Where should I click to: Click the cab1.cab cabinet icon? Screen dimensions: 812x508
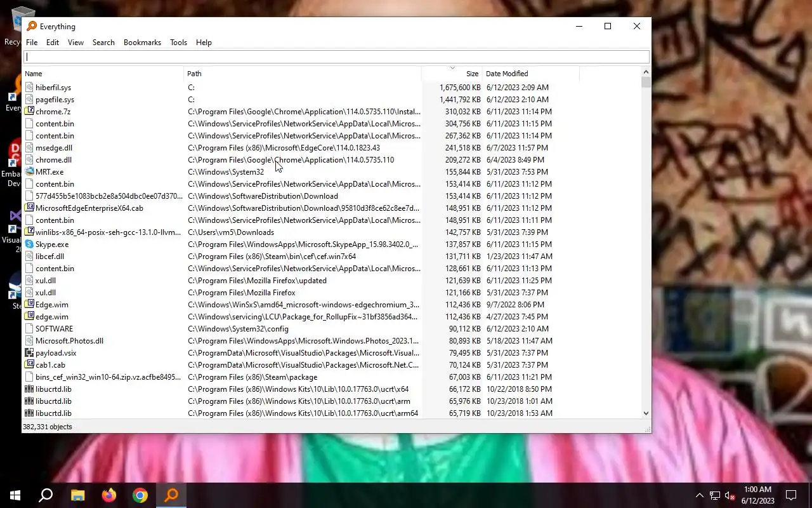point(29,364)
